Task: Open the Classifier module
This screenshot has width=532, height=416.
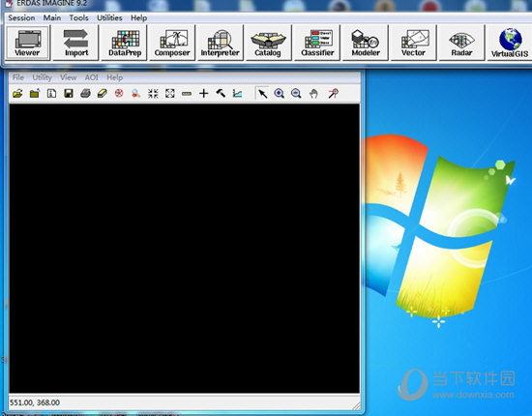Action: click(317, 43)
